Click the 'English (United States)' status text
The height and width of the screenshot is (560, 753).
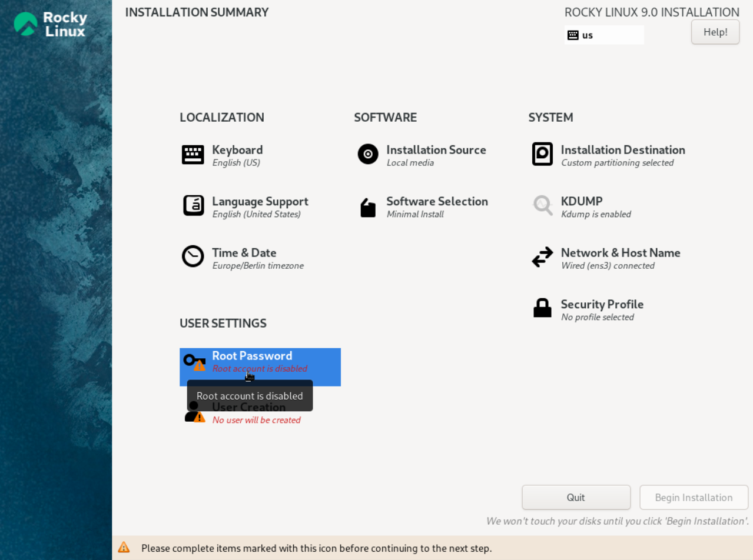(x=257, y=215)
